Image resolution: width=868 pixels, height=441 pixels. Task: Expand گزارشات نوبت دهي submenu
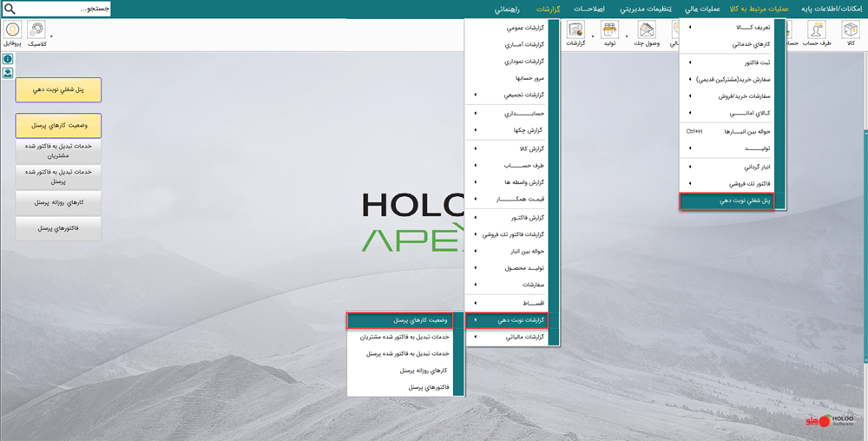(x=507, y=319)
